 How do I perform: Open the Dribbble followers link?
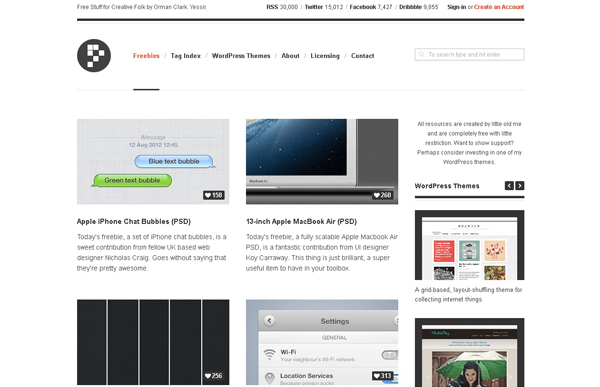(419, 7)
